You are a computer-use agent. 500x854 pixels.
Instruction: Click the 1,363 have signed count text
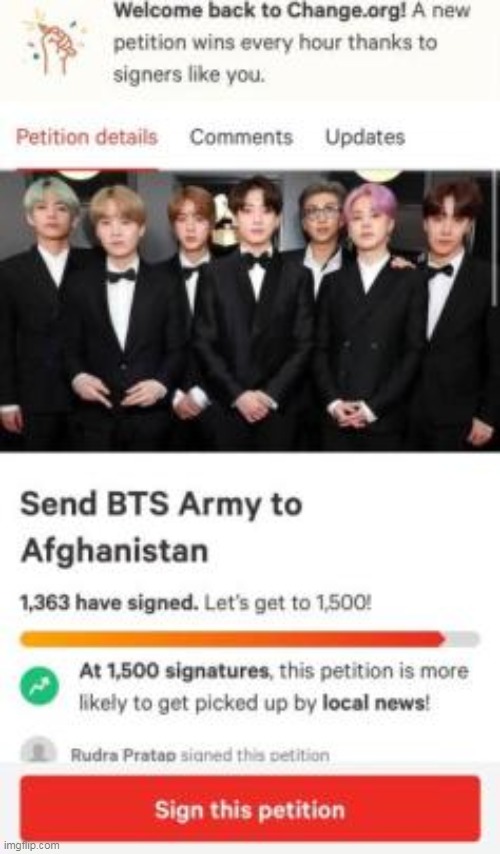click(x=109, y=603)
